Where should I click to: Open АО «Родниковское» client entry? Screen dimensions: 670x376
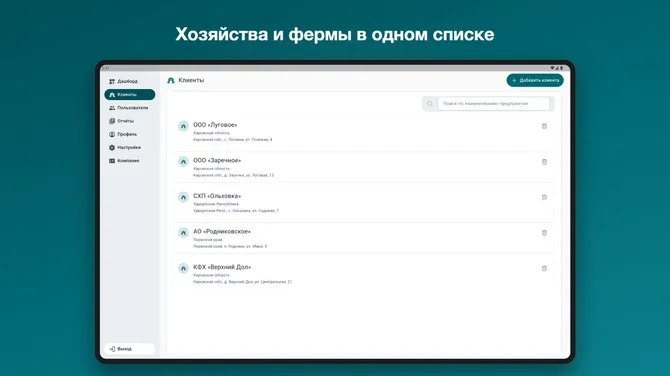[x=222, y=231]
